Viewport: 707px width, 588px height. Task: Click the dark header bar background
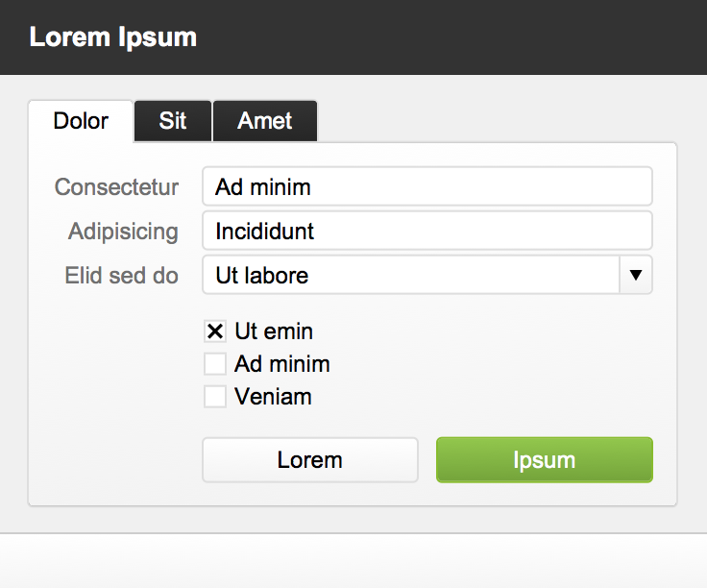point(451,37)
